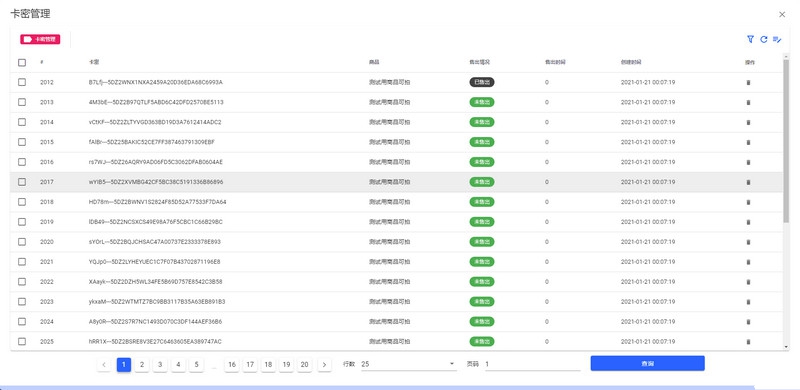The image size is (800, 390).
Task: Delete row 2018 with trash icon
Action: (x=748, y=202)
